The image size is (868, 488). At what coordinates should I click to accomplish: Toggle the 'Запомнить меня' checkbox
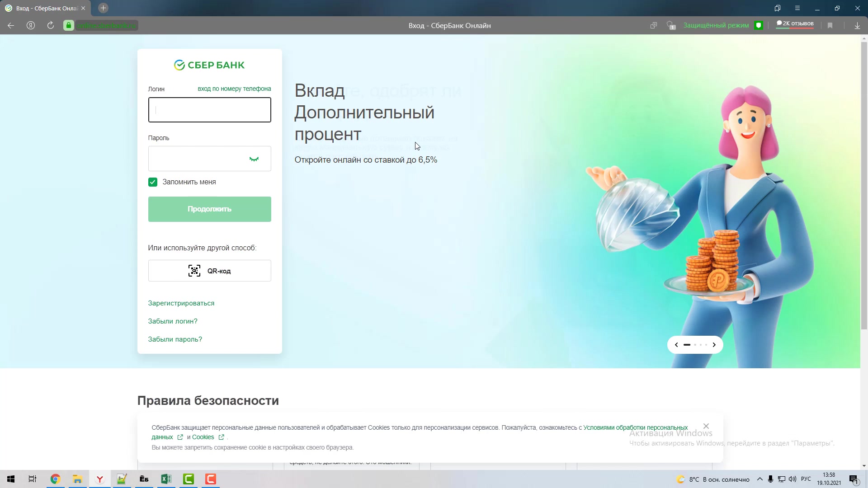[x=153, y=182]
